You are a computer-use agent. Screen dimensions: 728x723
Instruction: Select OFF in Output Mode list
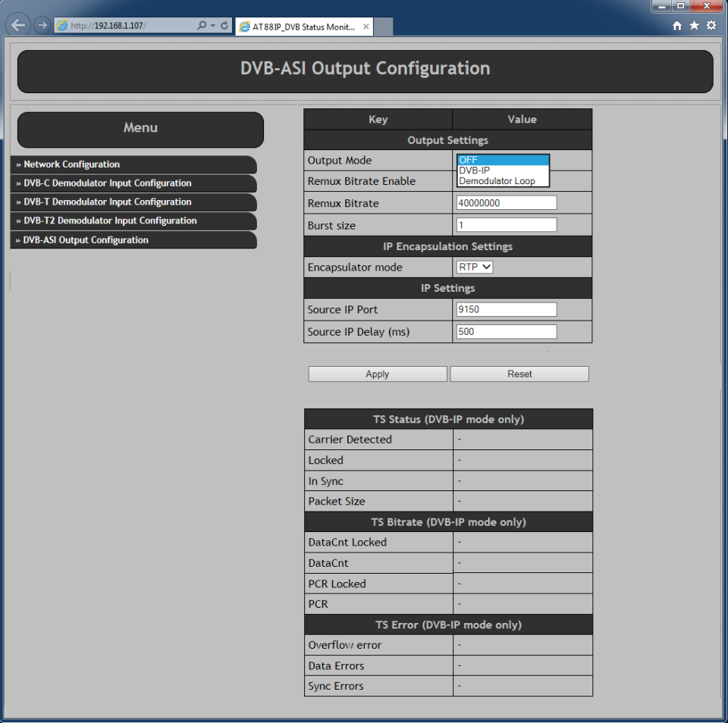[502, 160]
